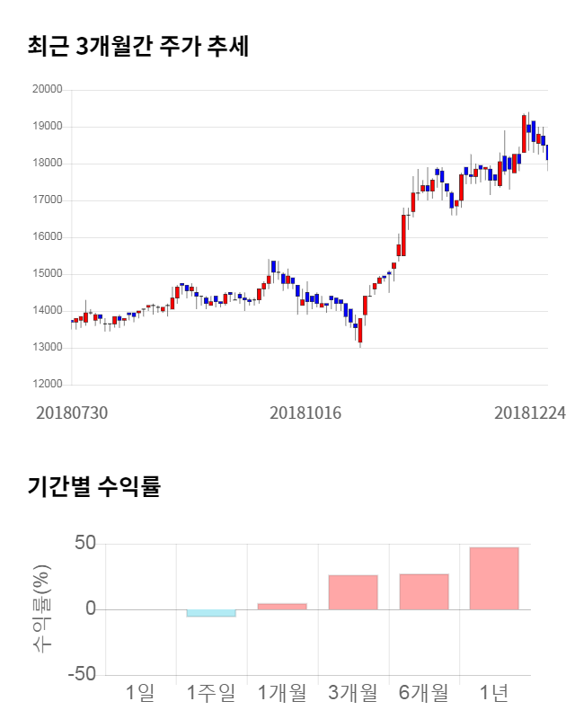Click the negative 1주일 return bar
Screen dimensions: 575x728
click(x=211, y=613)
